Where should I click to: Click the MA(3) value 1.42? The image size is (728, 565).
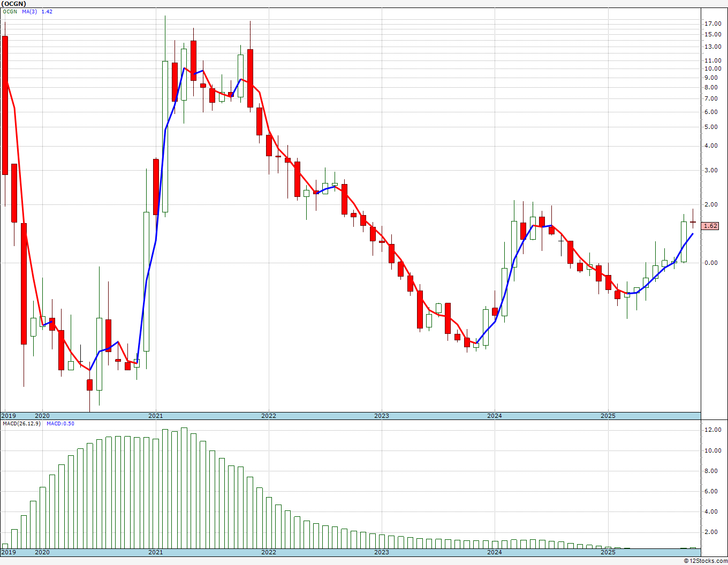click(47, 12)
